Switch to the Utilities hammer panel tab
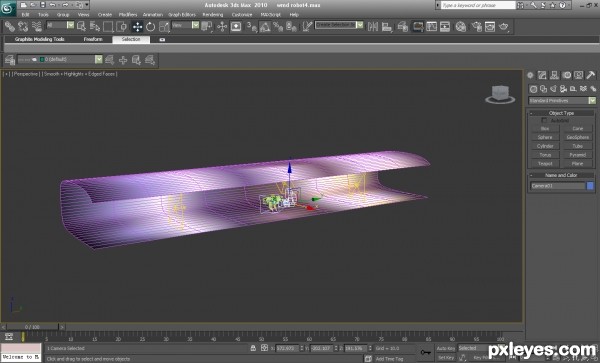Viewport: 600px width, 363px height. tap(590, 75)
